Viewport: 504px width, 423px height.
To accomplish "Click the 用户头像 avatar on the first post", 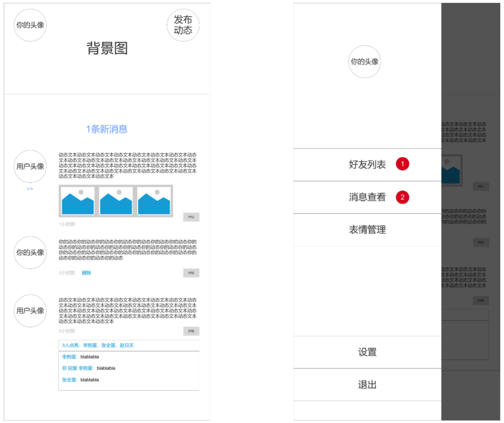I will (30, 166).
